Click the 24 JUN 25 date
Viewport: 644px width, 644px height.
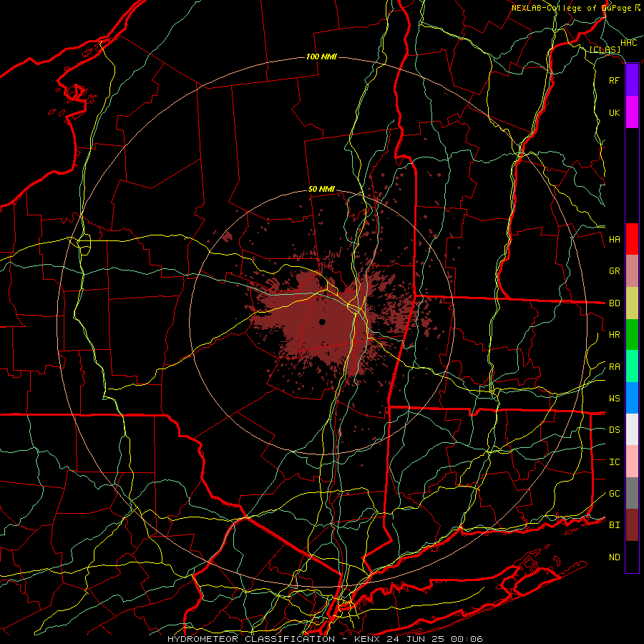(x=417, y=639)
